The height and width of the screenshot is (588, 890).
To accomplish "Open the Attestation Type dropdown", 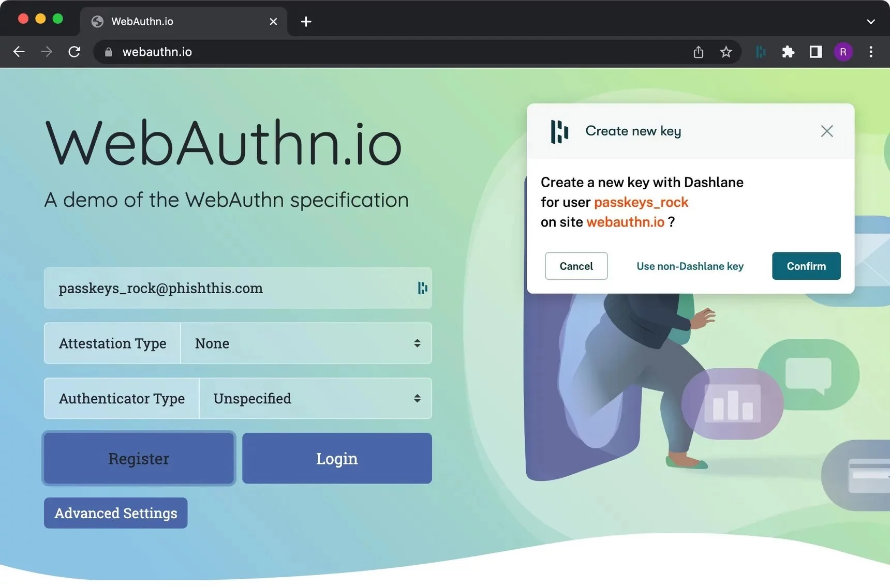I will (x=306, y=343).
